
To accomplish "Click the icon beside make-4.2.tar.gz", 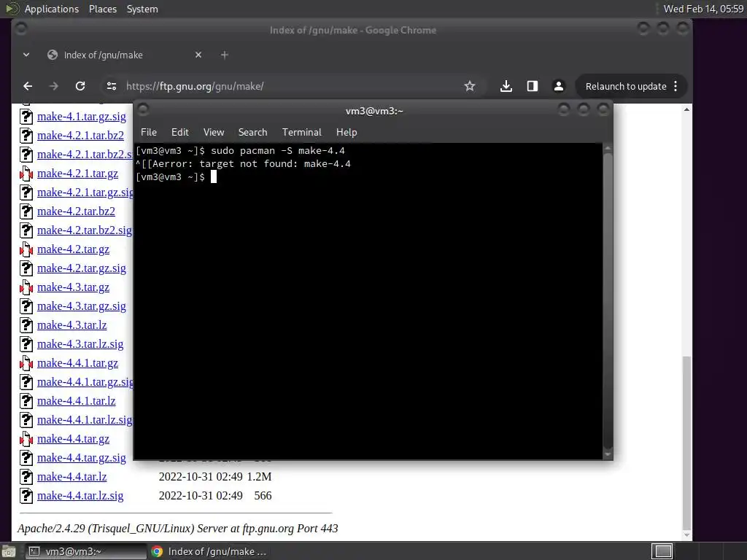I will [26, 249].
